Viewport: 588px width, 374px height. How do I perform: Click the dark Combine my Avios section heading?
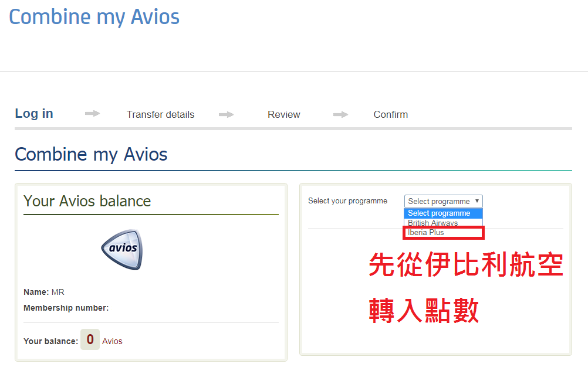tap(91, 154)
